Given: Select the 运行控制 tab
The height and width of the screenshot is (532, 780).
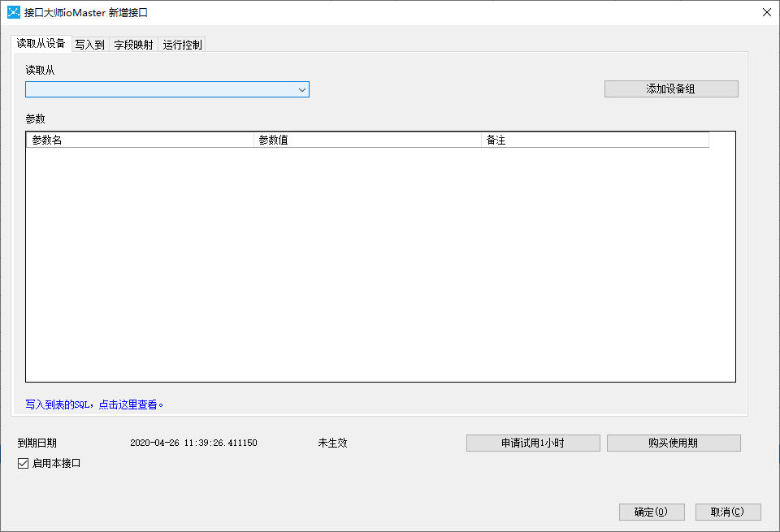Looking at the screenshot, I should (182, 45).
